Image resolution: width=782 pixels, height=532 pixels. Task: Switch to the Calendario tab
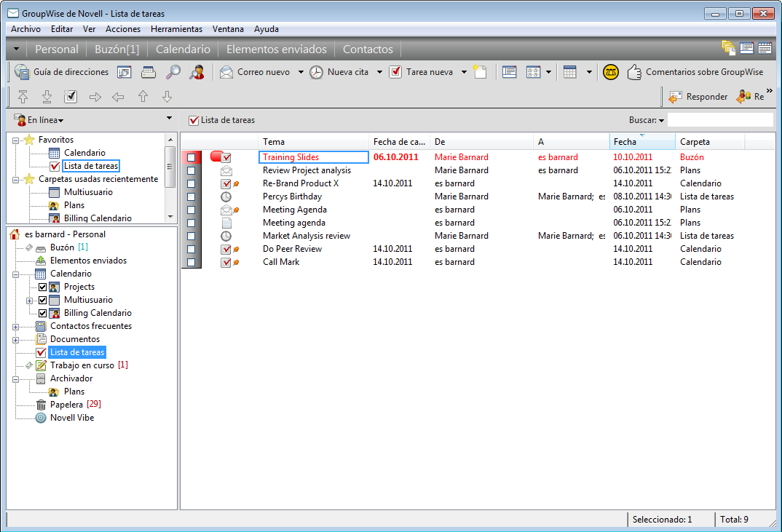[x=183, y=49]
